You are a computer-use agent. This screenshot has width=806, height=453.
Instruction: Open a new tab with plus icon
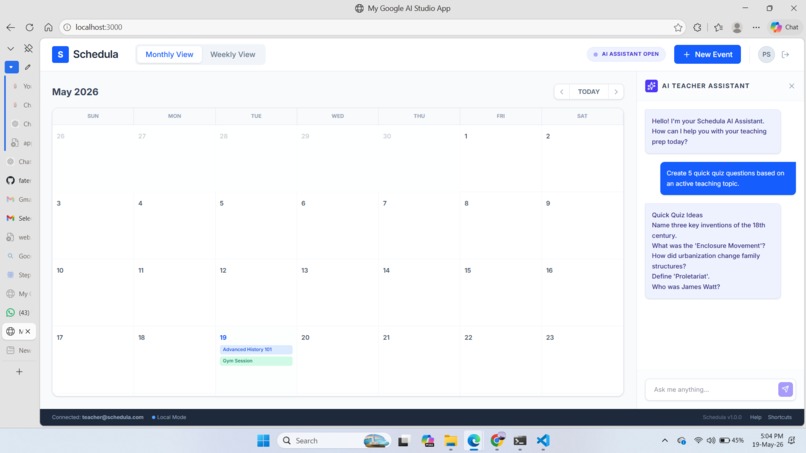coord(19,372)
